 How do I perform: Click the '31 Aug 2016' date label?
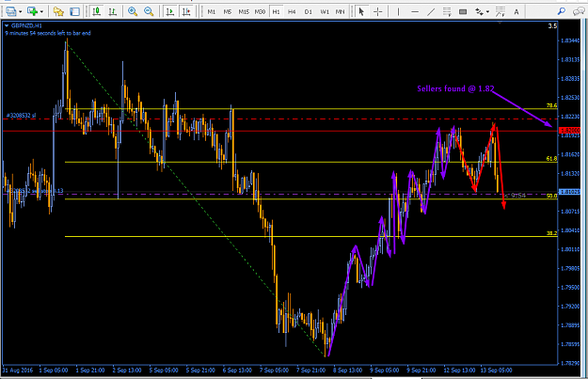coord(18,370)
